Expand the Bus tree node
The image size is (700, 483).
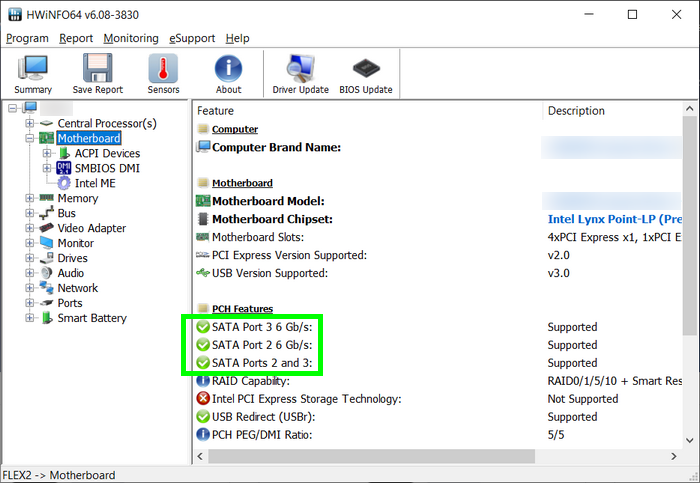(29, 213)
